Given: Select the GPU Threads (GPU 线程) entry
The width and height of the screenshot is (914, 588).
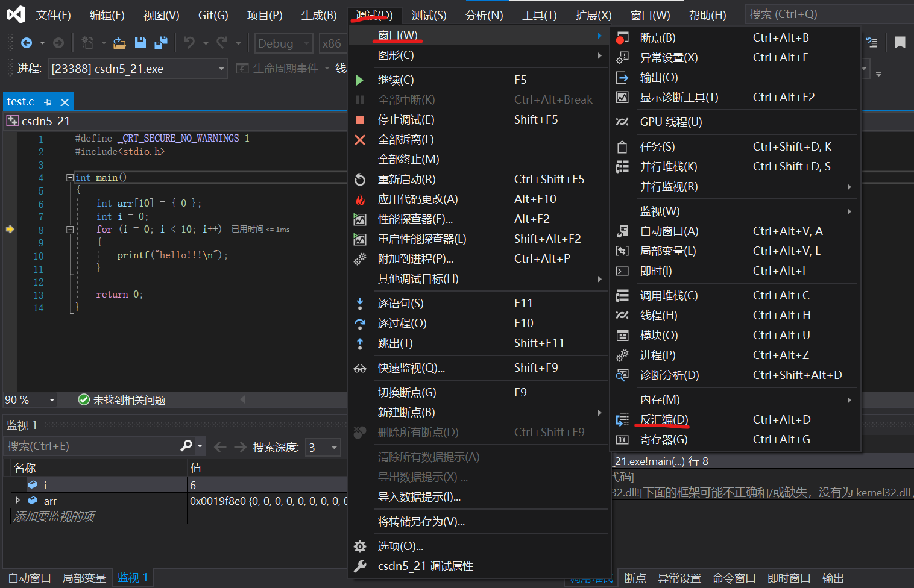Looking at the screenshot, I should click(x=735, y=122).
